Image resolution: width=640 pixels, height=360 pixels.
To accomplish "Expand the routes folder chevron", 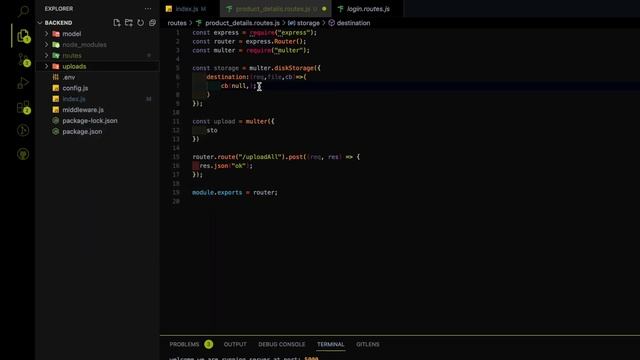I will coord(47,56).
